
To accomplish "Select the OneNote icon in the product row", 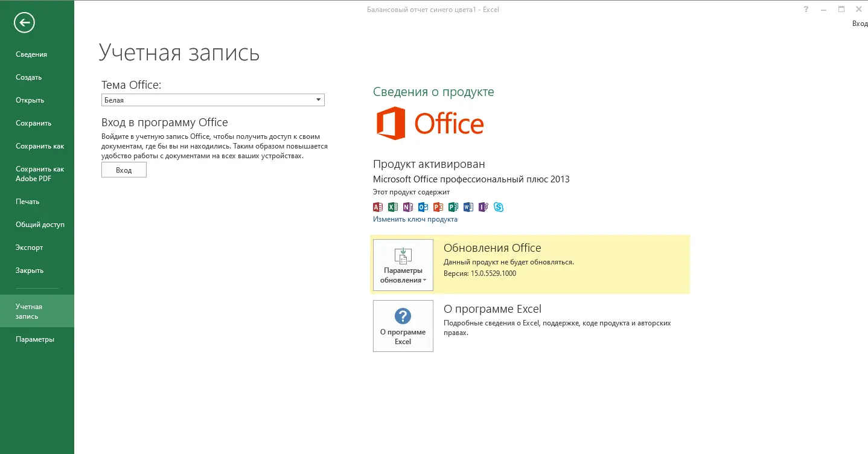I will click(408, 207).
